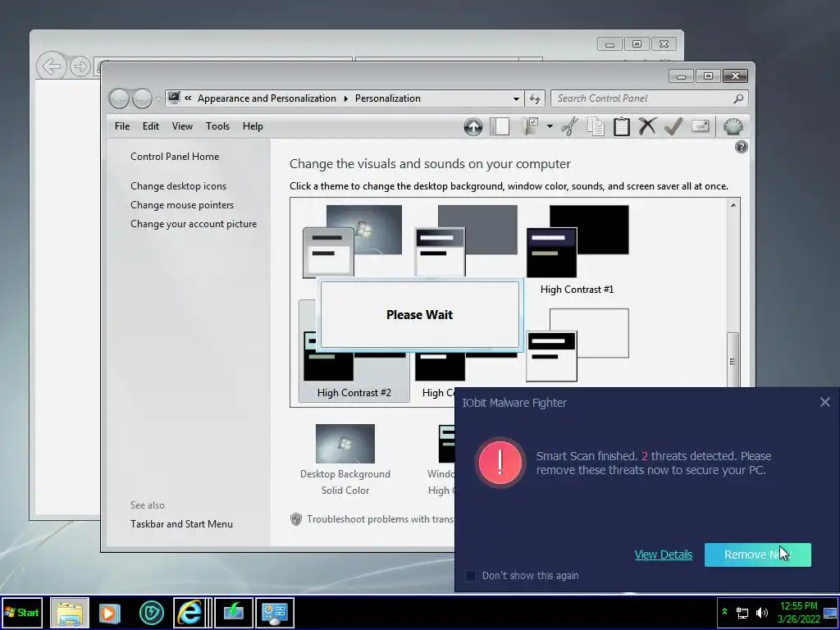Click the blue Help question mark icon
840x630 pixels.
click(x=742, y=147)
